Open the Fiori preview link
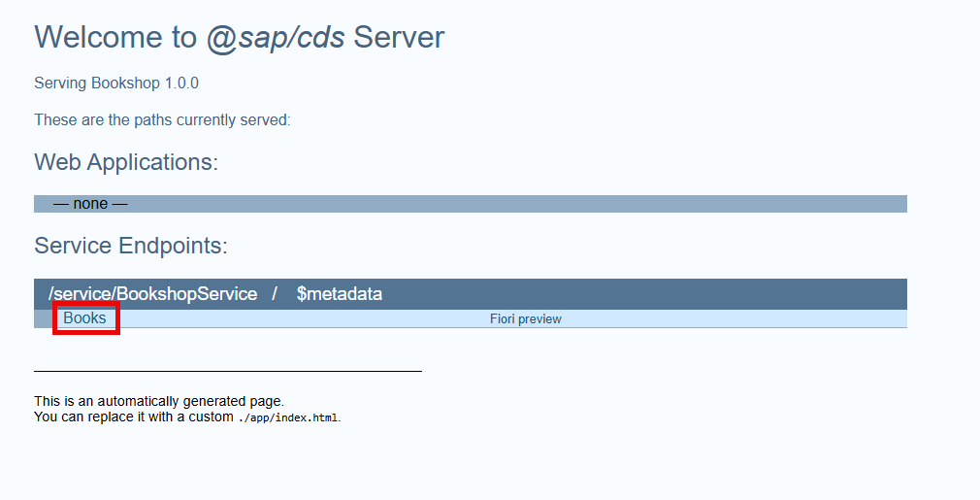This screenshot has height=500, width=980. coord(526,318)
